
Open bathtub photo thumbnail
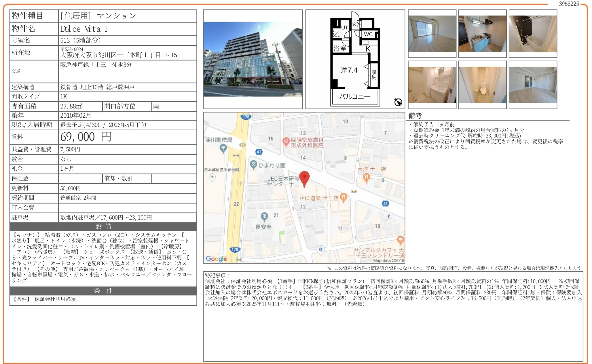533,34
